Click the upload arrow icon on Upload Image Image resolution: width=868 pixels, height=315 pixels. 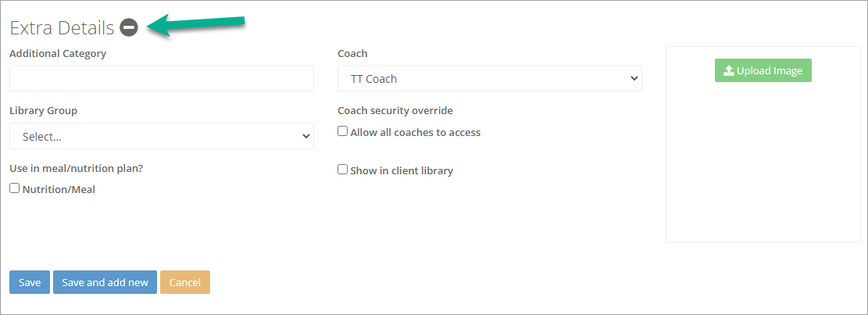[x=729, y=70]
